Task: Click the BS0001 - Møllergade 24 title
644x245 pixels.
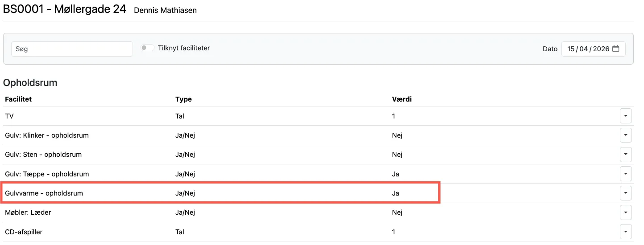Action: pos(65,9)
